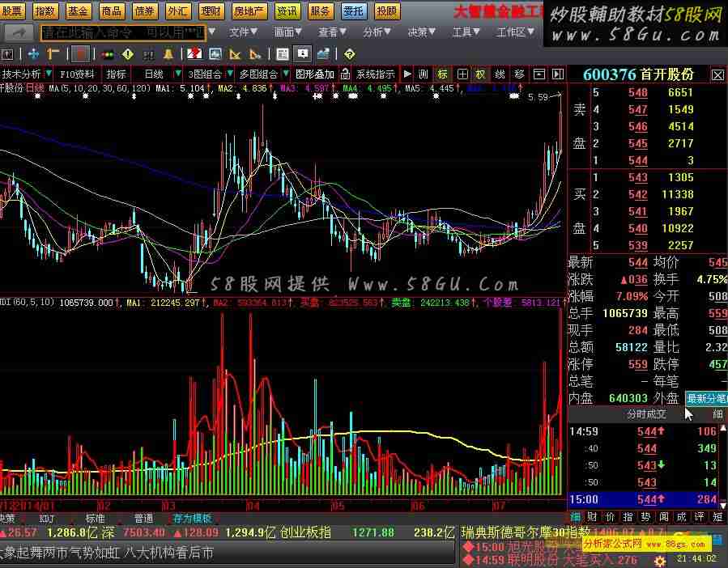
Task: Switch to the 基金 top tab
Action: point(78,11)
